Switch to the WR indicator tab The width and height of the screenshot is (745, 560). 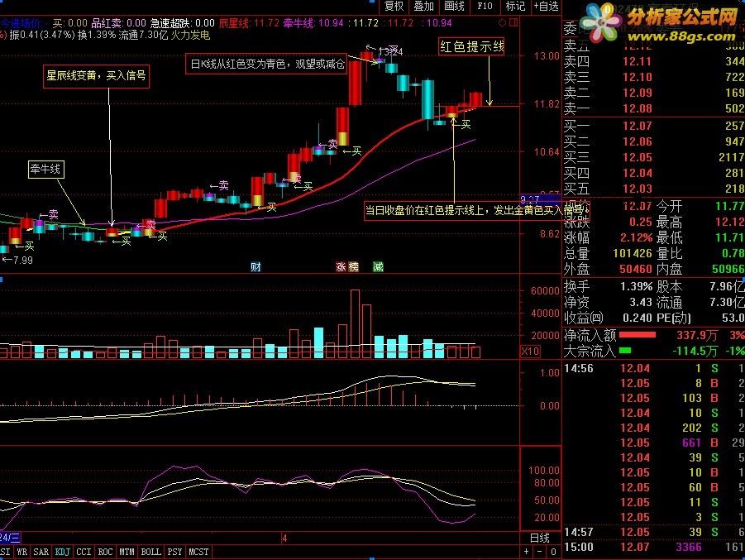pos(21,552)
